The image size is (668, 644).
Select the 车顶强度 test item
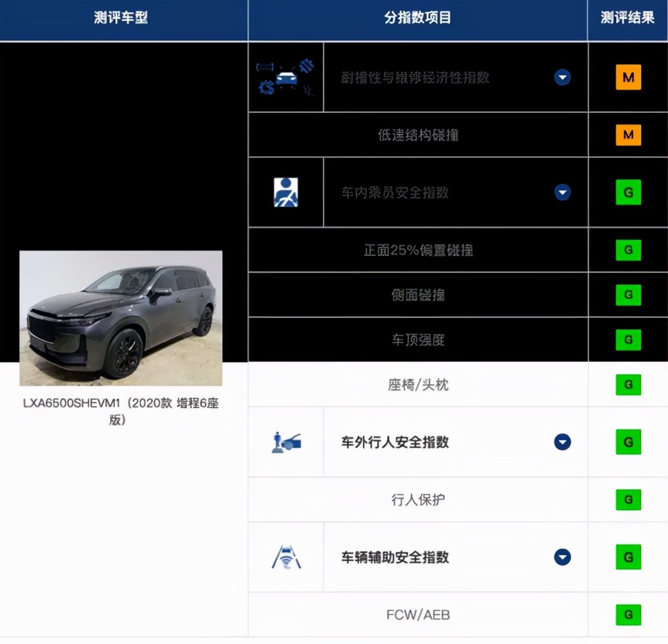pos(418,340)
